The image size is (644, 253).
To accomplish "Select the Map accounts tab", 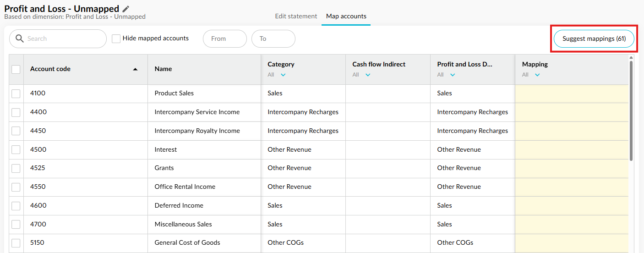I will tap(346, 16).
